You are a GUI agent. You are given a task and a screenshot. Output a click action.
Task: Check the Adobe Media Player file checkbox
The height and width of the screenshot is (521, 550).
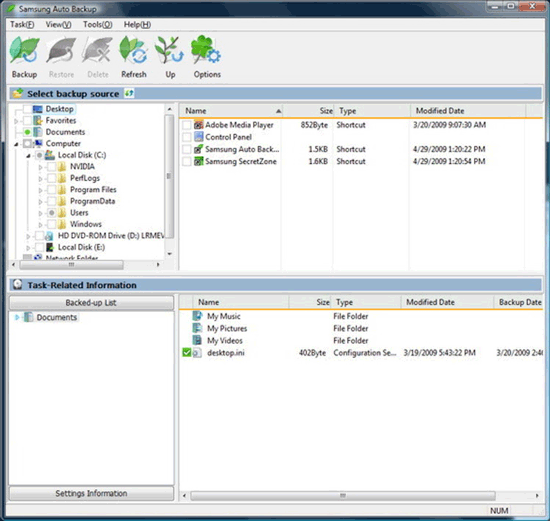(x=187, y=125)
